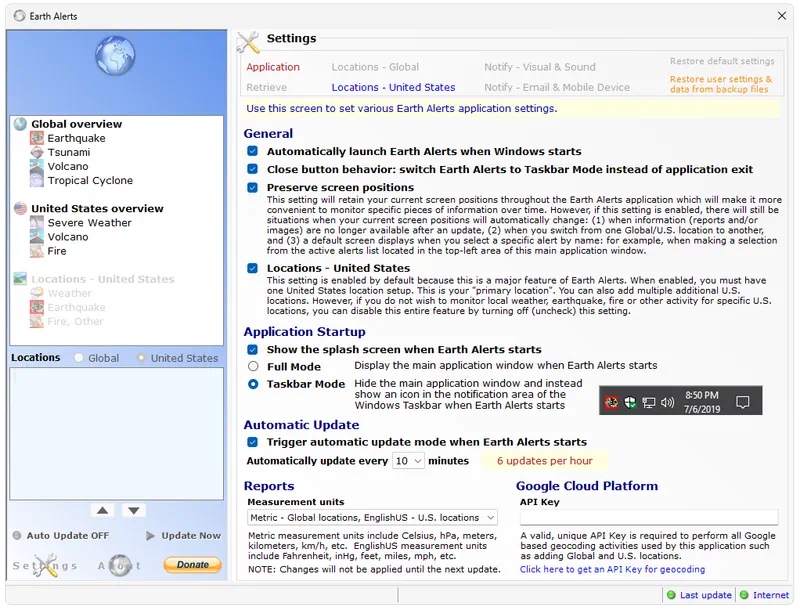
Task: Click the "6 updates per hour" label
Action: pos(544,461)
